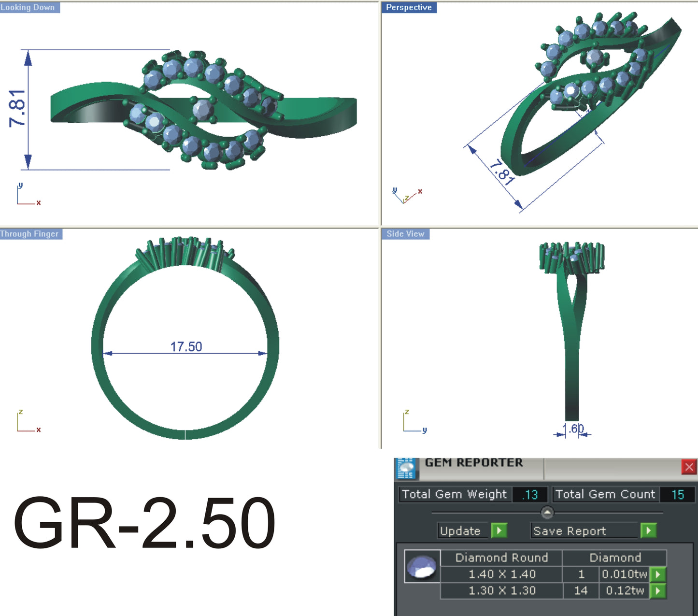Click the 1.60 band width dimension
The width and height of the screenshot is (698, 616).
click(573, 429)
